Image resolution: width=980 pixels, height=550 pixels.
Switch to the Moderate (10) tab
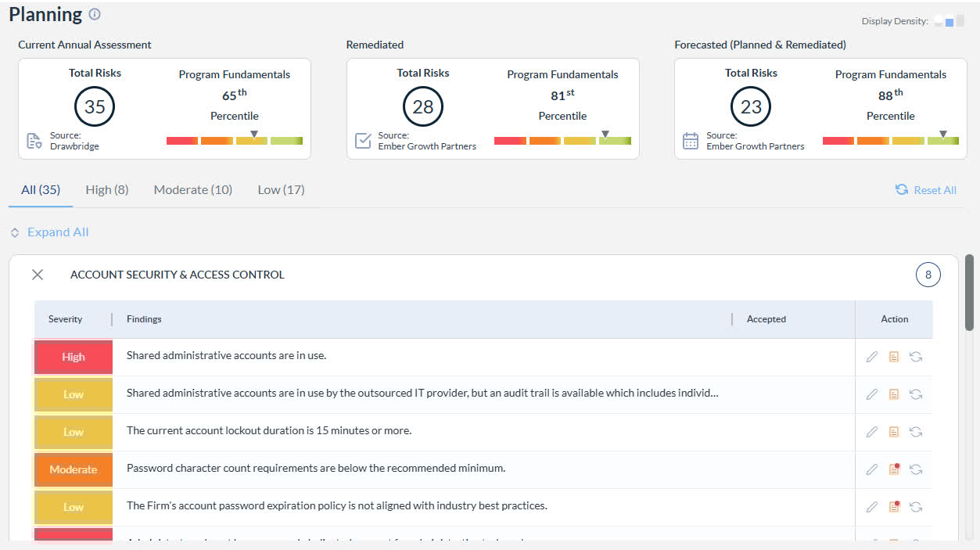pyautogui.click(x=193, y=190)
